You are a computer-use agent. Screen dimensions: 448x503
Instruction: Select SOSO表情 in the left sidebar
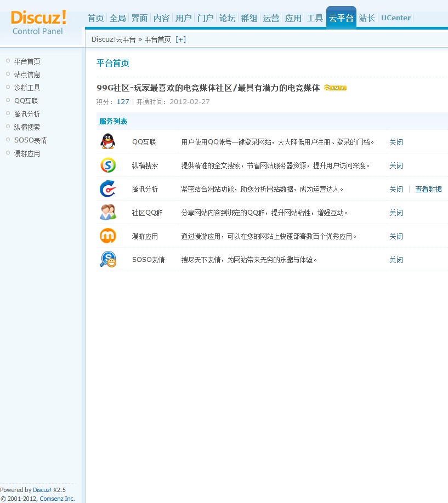click(x=31, y=140)
